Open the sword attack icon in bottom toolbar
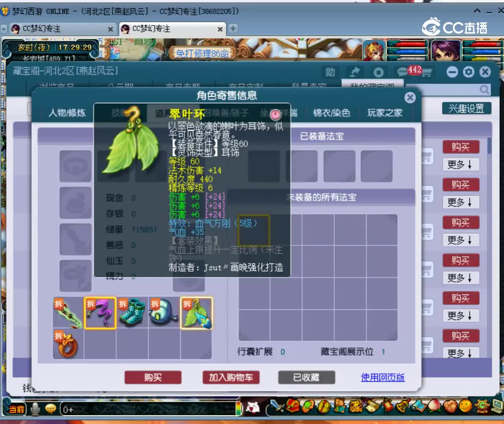Image resolution: width=504 pixels, height=424 pixels. (277, 406)
